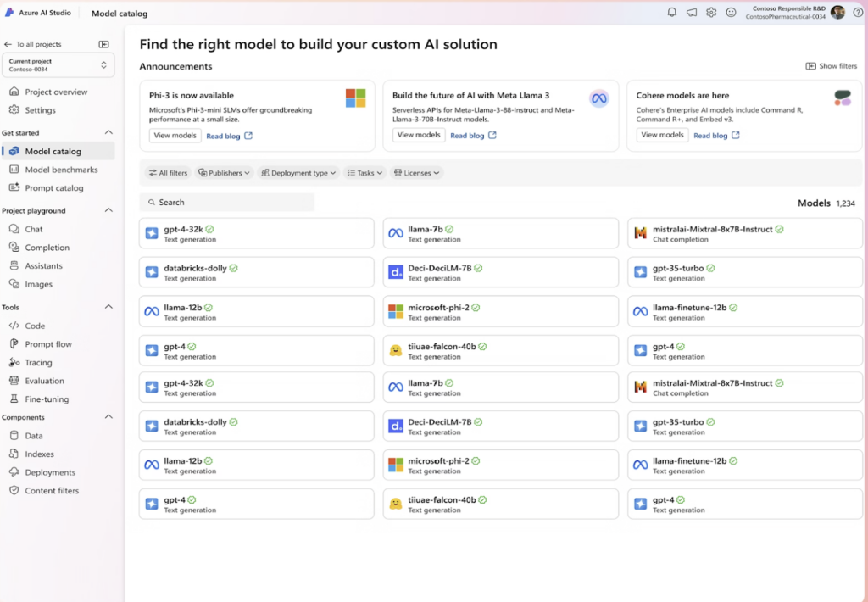
Task: Click the Azure AI Studio logo
Action: click(x=9, y=13)
